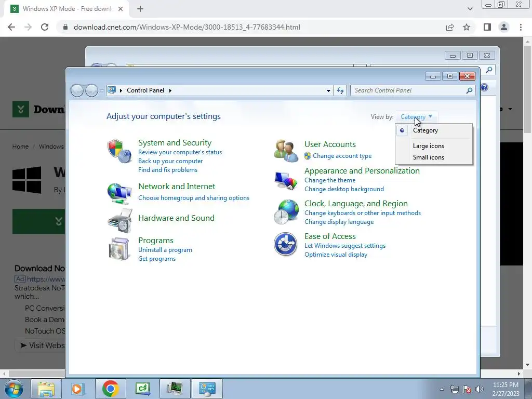Image resolution: width=532 pixels, height=399 pixels.
Task: Click the refresh button beside address bar
Action: coord(340,90)
